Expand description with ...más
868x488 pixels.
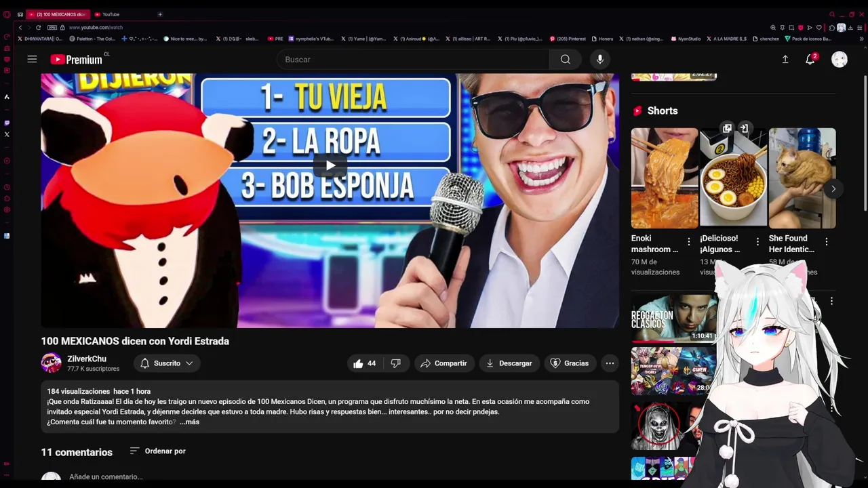point(189,422)
